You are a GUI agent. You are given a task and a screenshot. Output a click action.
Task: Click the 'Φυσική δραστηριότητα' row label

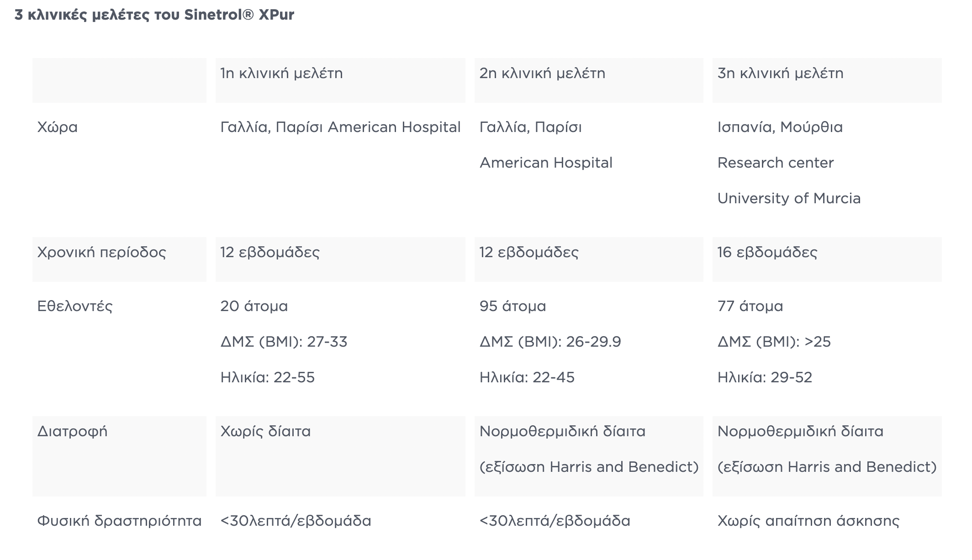click(x=119, y=521)
